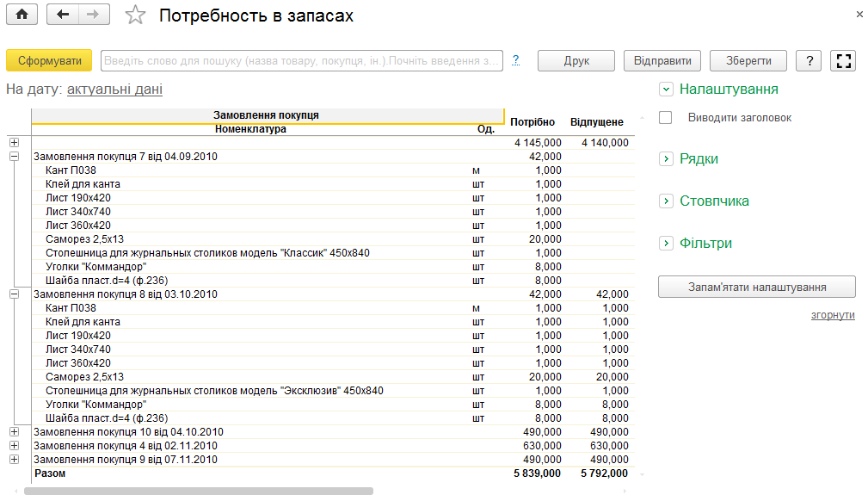Click total value 5 839,000

[x=537, y=473]
